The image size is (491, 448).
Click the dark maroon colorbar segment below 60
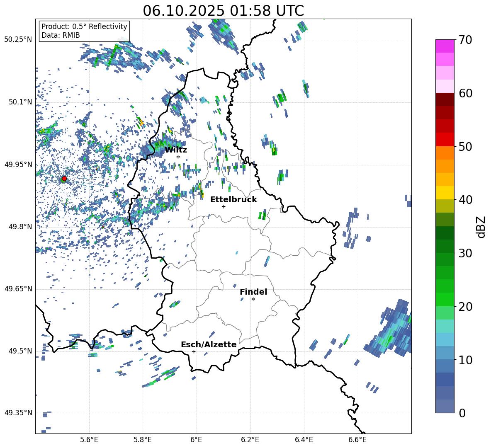(445, 99)
